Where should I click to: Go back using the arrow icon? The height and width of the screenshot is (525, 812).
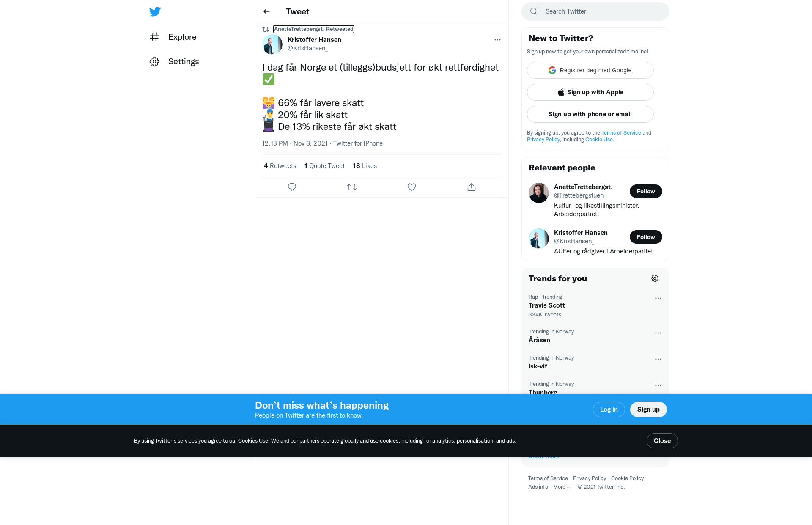click(x=266, y=11)
